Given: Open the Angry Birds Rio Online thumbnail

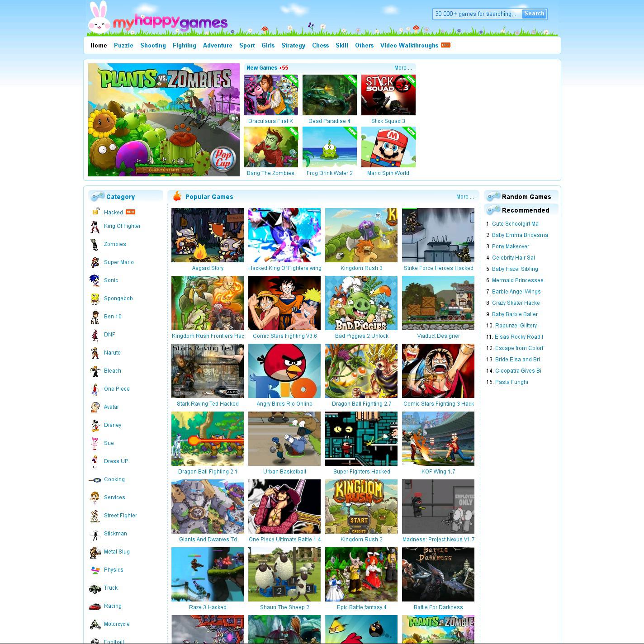Looking at the screenshot, I should tap(284, 371).
